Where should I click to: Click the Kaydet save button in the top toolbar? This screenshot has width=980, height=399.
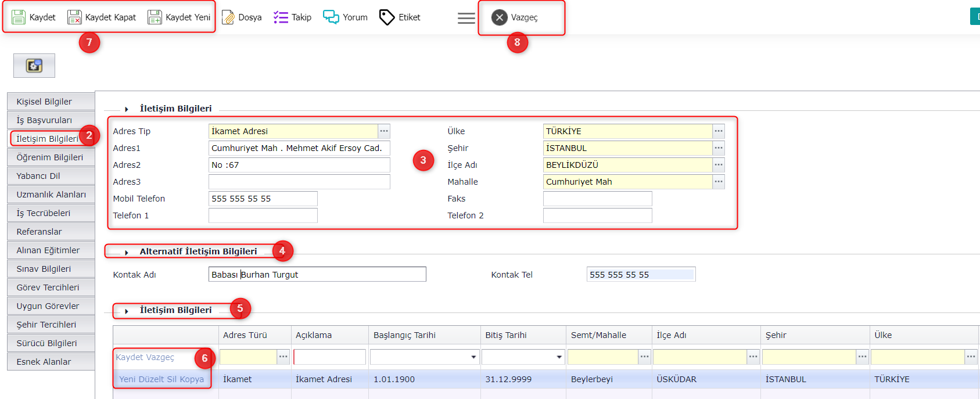tap(34, 17)
